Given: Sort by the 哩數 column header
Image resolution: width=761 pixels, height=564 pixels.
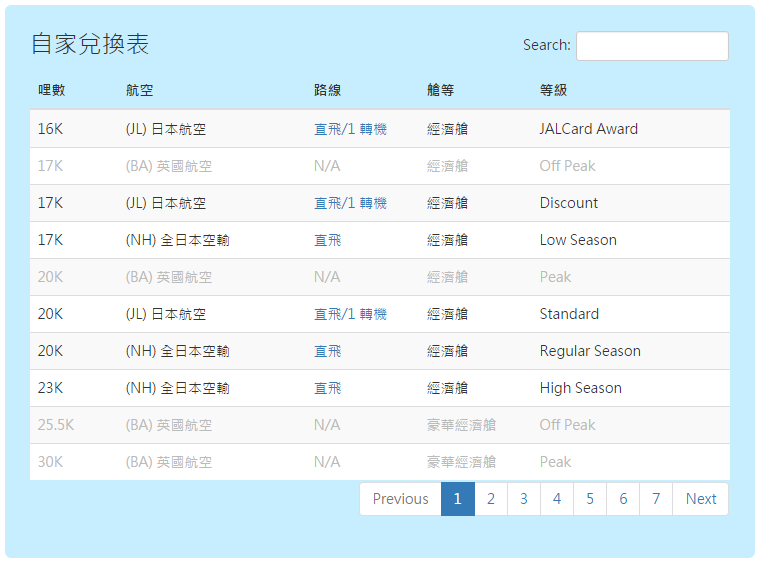Looking at the screenshot, I should 51,90.
